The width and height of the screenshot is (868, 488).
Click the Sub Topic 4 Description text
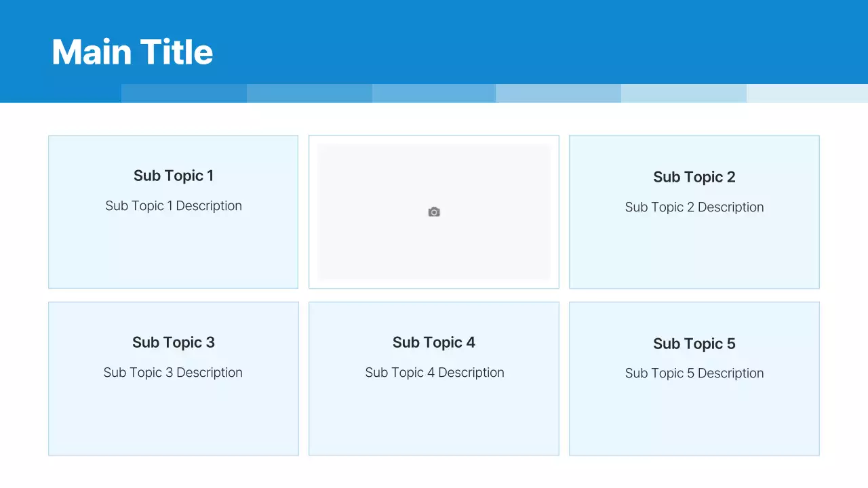[x=434, y=373]
